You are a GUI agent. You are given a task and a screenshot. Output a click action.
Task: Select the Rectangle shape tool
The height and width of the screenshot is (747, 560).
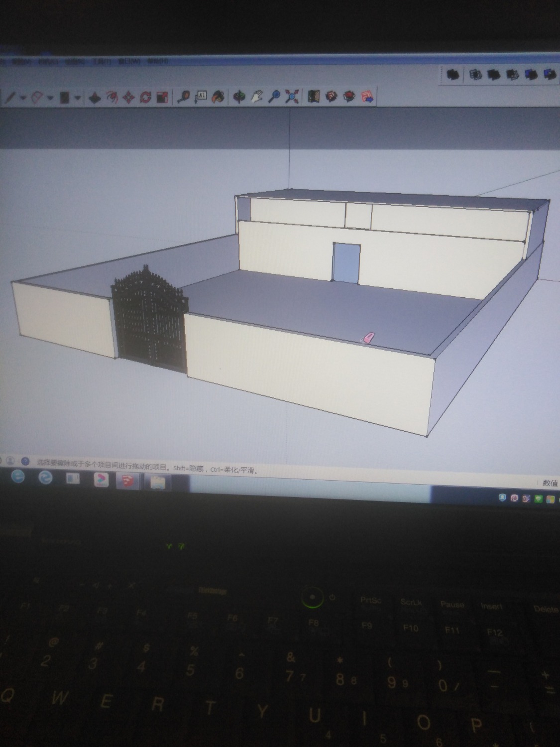(x=65, y=98)
